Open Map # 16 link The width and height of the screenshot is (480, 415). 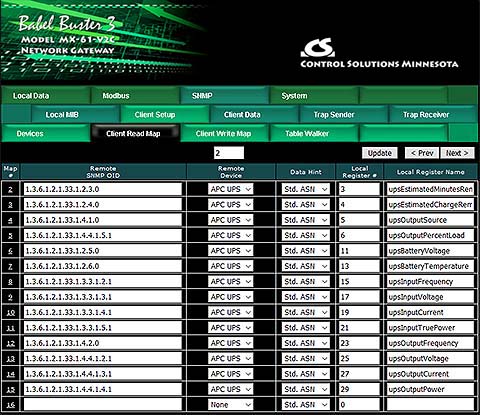[10, 405]
